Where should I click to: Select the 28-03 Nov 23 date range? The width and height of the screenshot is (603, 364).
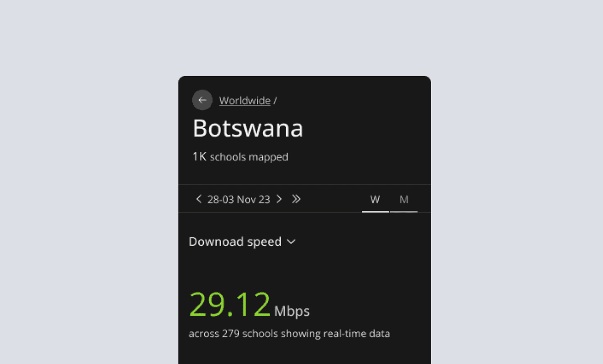239,200
